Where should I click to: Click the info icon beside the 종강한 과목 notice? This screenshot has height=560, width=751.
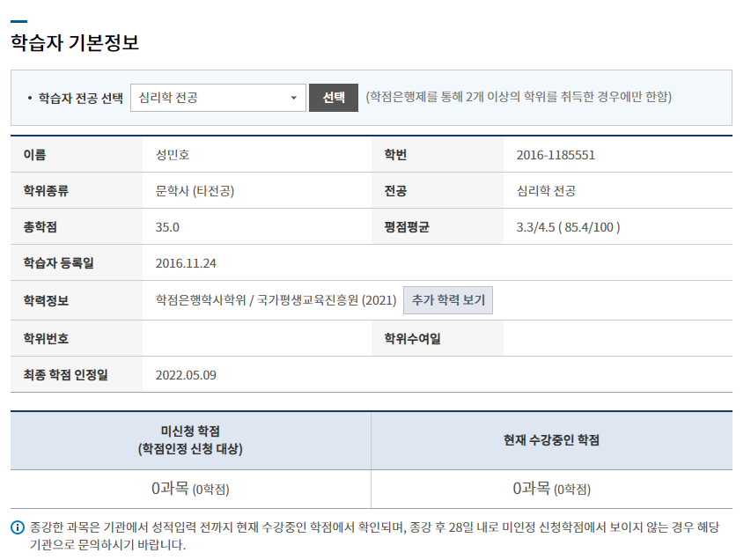coord(18,527)
